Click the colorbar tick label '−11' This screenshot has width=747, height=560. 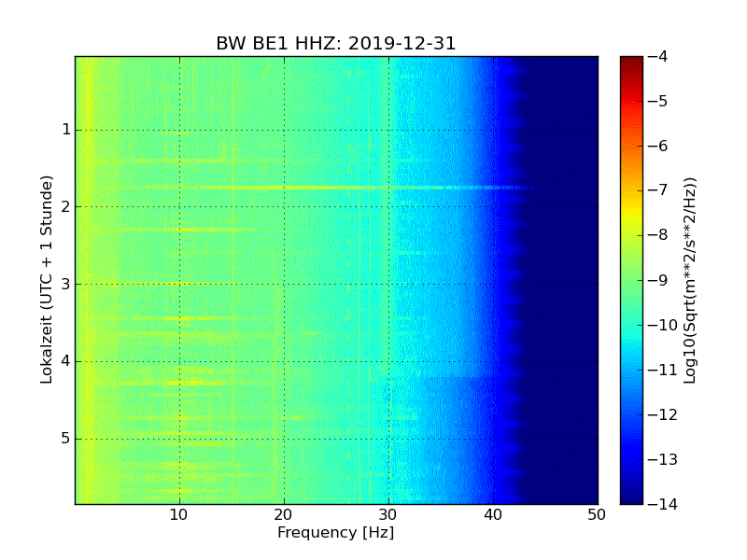coord(663,370)
